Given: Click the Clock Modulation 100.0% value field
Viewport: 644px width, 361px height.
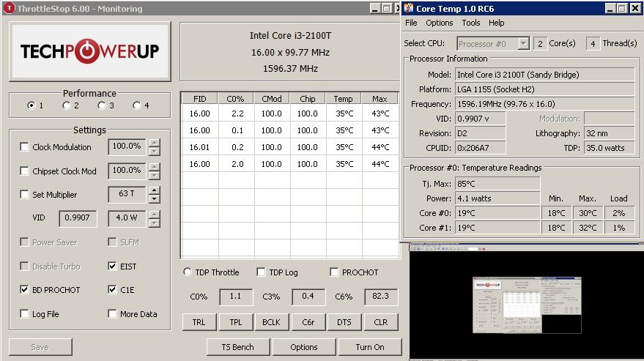Looking at the screenshot, I should 127,146.
